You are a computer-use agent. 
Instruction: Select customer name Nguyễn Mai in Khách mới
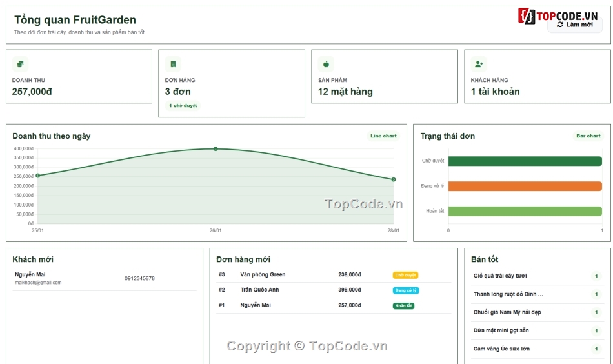[x=30, y=274]
